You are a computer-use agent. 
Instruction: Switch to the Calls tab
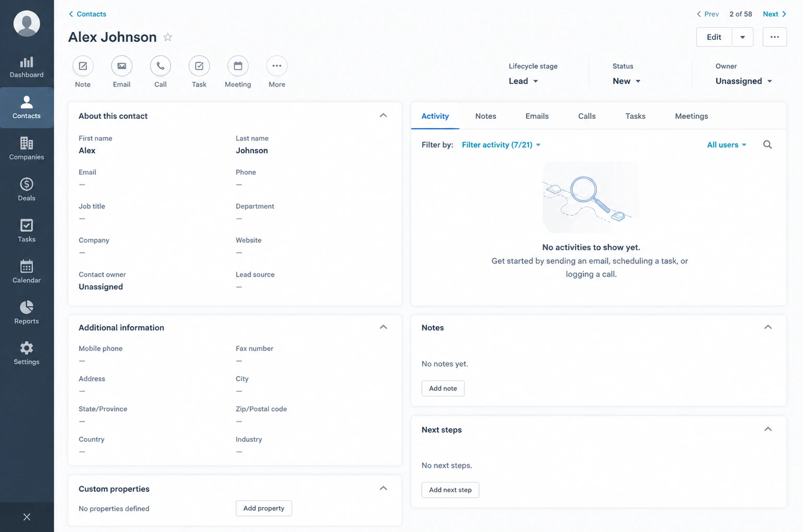(x=587, y=116)
